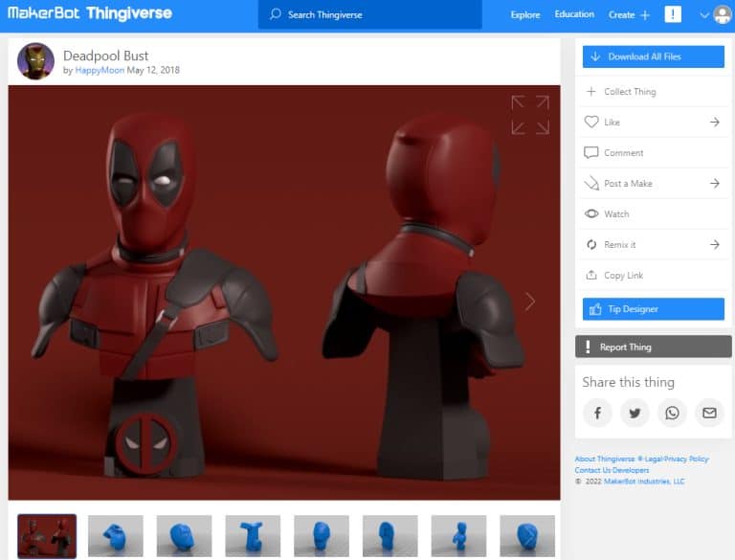
Task: Click the plus icon next to Create
Action: coord(645,15)
